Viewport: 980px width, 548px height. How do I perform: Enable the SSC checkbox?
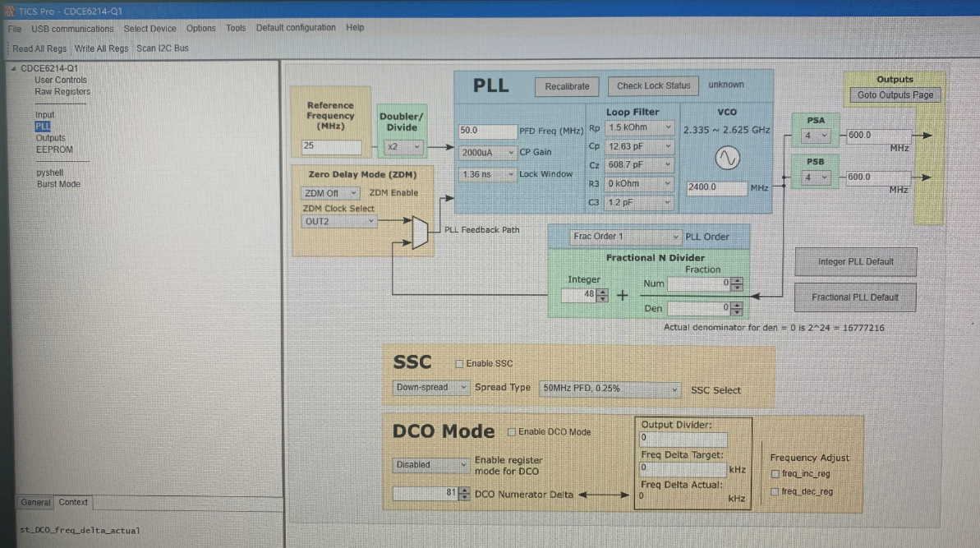pyautogui.click(x=459, y=364)
